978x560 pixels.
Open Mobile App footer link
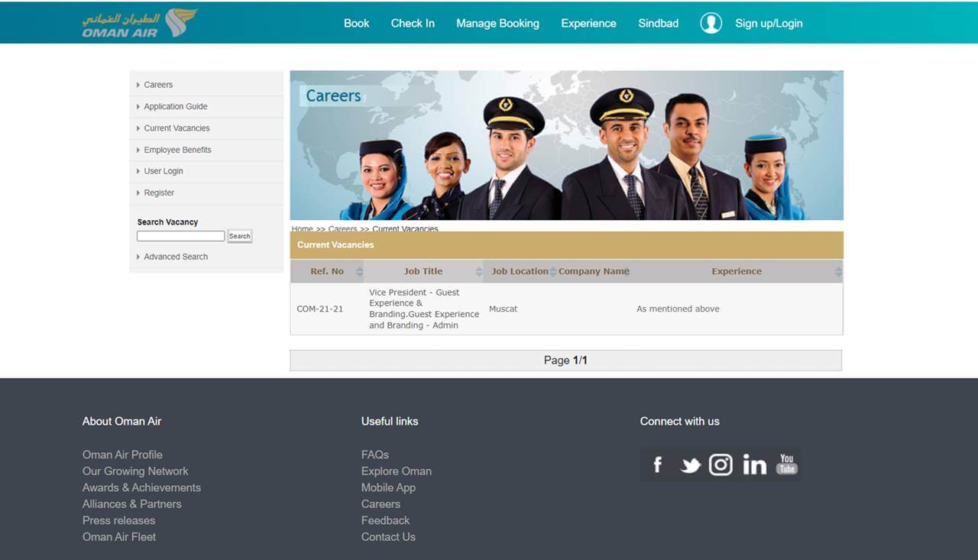(x=388, y=487)
